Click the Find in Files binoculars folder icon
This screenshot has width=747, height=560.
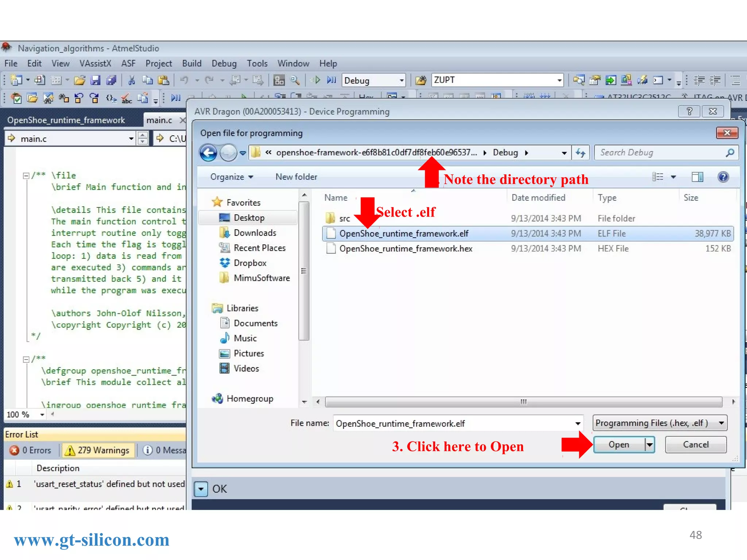[x=421, y=80]
